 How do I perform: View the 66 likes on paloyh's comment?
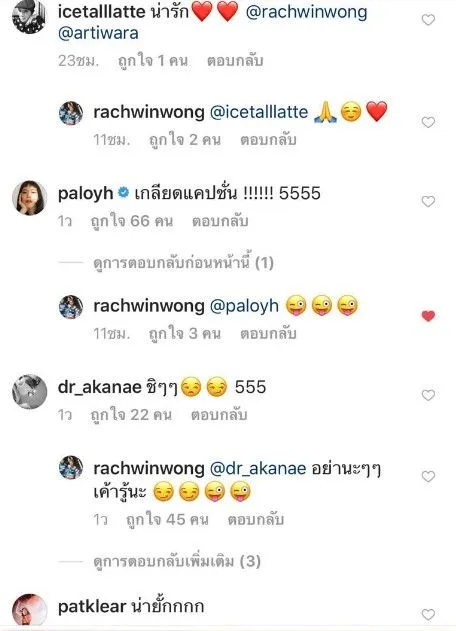point(132,221)
